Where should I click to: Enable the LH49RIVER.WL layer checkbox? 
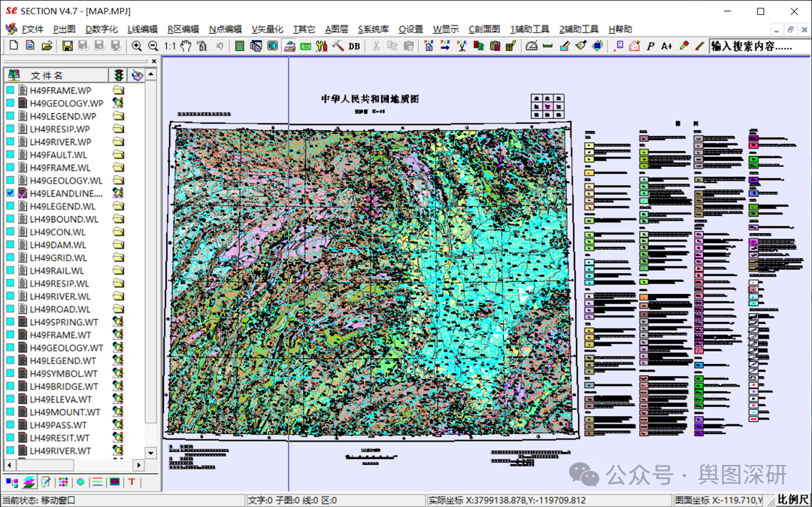[x=11, y=296]
